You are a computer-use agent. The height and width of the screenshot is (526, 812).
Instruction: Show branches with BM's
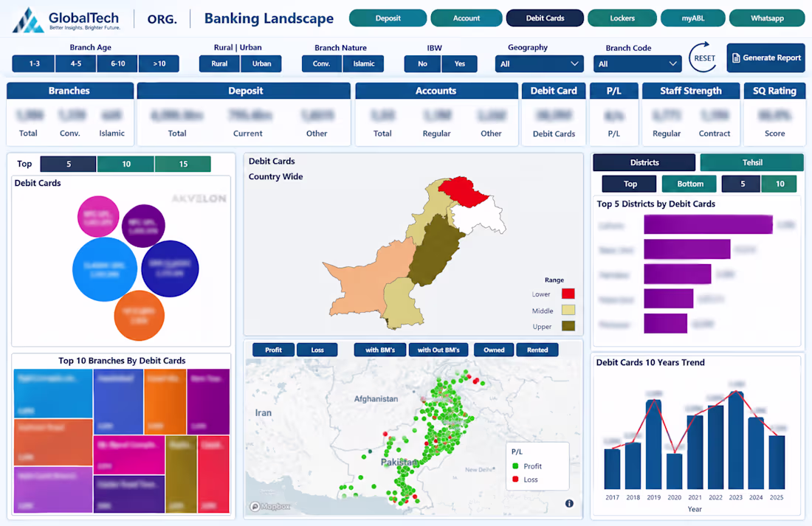(380, 350)
